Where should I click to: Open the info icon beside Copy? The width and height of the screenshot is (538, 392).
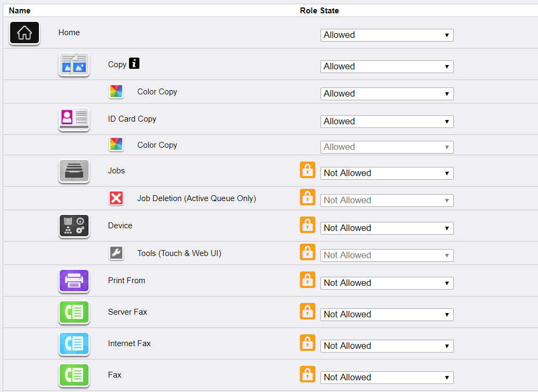[134, 64]
